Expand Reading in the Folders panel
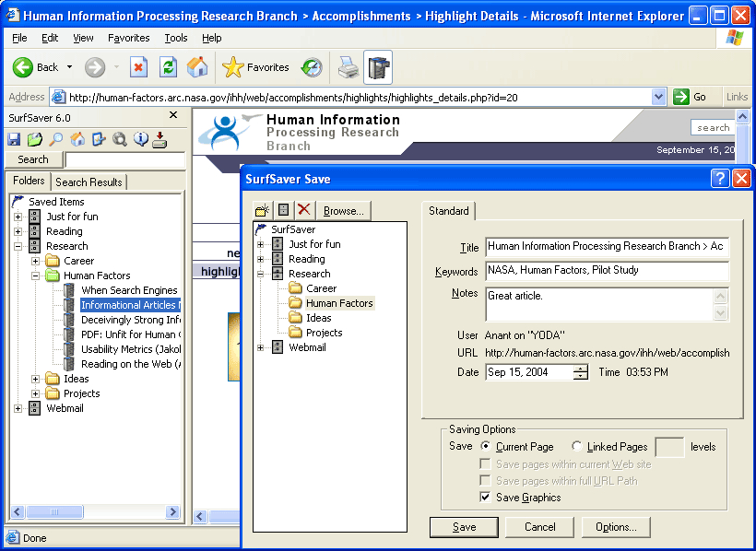This screenshot has height=551, width=756. [18, 231]
